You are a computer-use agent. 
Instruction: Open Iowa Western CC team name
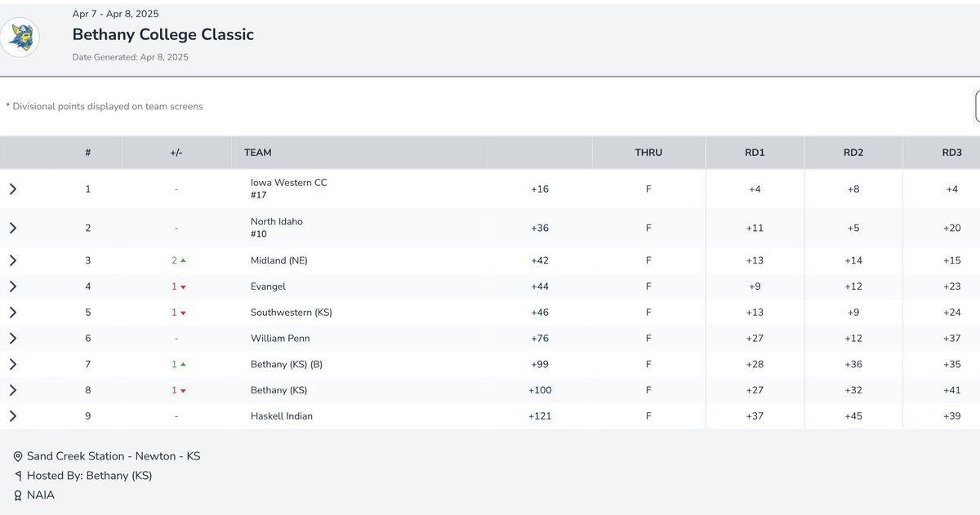coord(288,183)
